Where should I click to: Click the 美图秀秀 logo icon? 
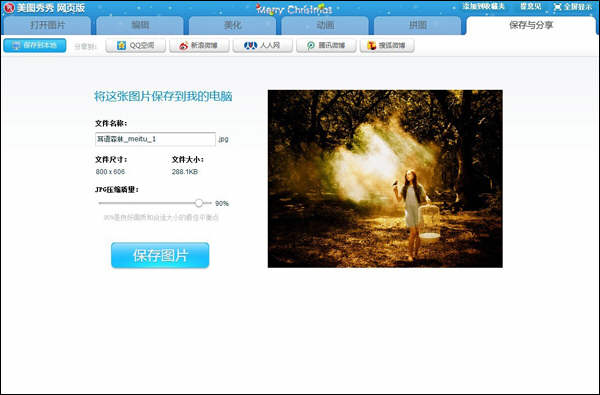[x=9, y=8]
